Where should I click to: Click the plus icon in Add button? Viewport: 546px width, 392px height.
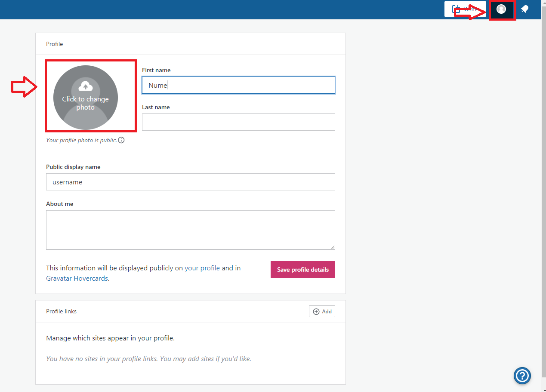pos(316,312)
